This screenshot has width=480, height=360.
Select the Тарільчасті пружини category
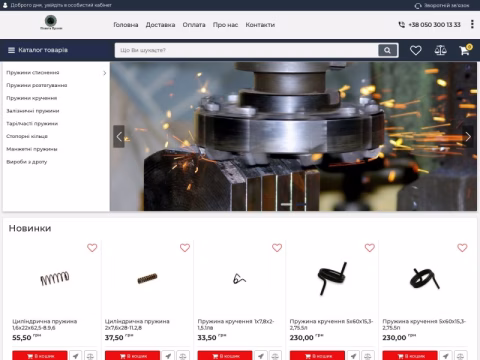32,124
